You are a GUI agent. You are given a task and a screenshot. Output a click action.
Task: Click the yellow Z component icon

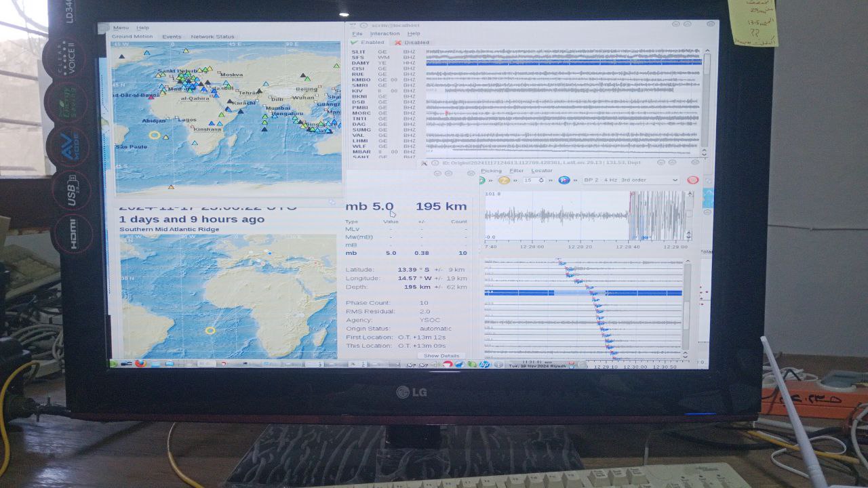(504, 180)
